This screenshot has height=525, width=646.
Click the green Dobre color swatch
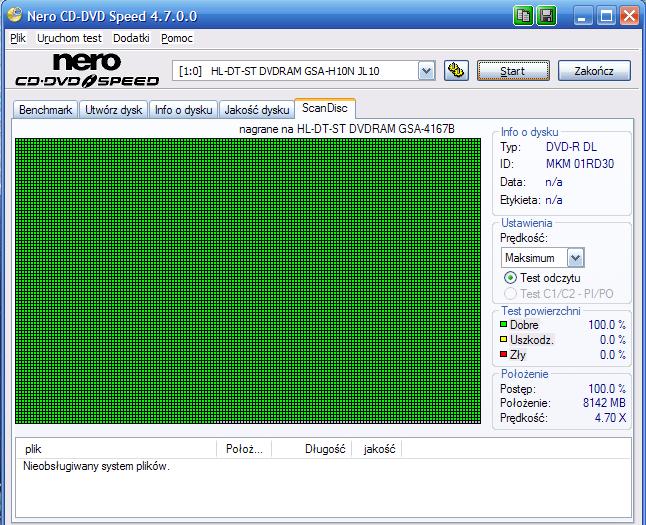[503, 324]
